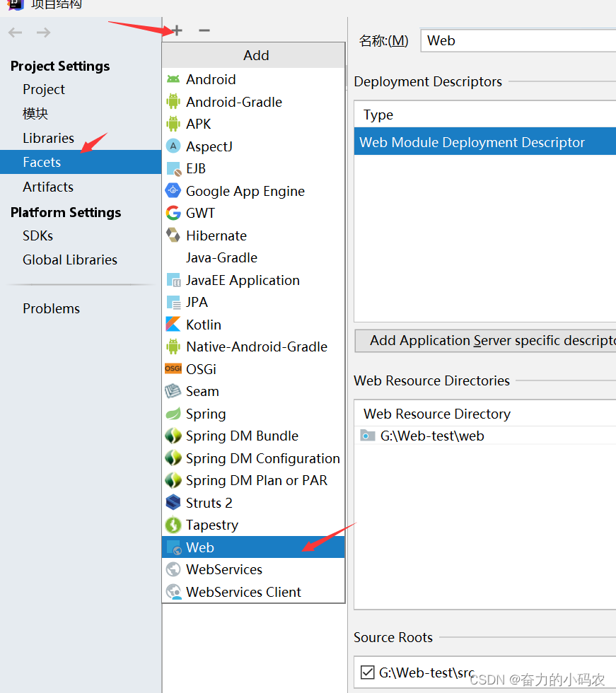Click the forward navigation arrow
This screenshot has width=616, height=693.
44,33
